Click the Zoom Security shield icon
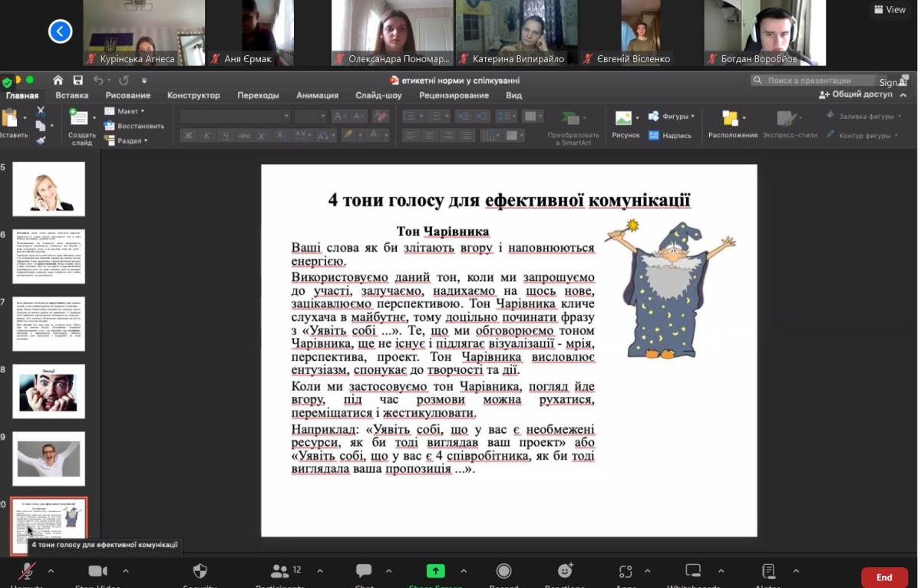 pos(200,571)
